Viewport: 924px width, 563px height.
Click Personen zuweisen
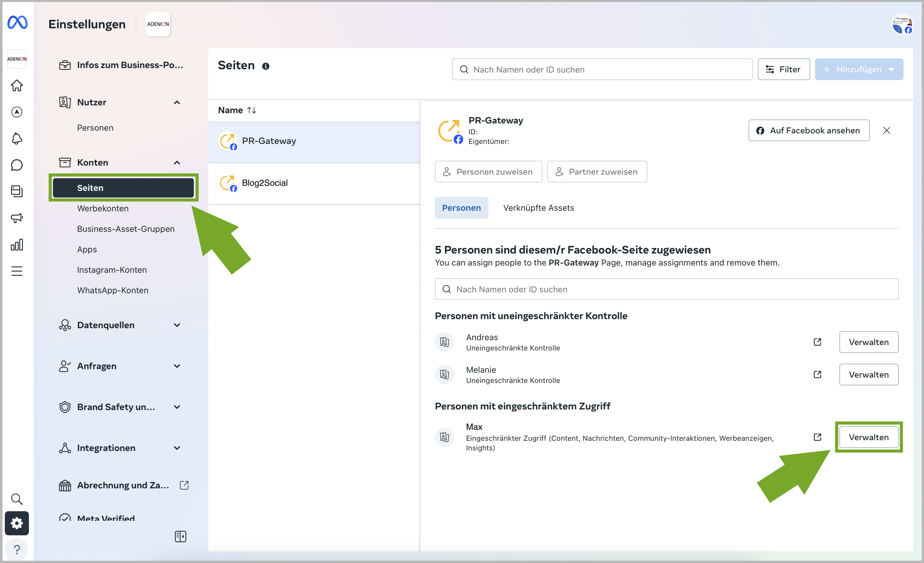(x=488, y=172)
